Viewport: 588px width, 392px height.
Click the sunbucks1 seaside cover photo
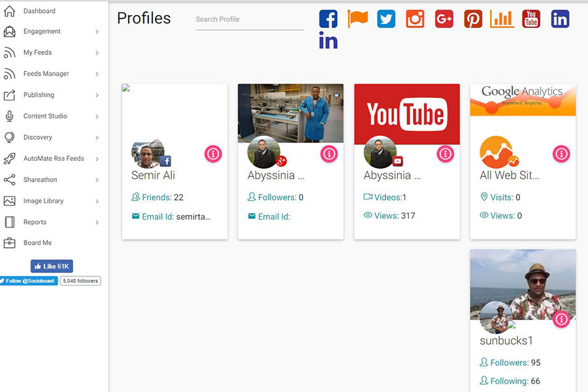523,284
